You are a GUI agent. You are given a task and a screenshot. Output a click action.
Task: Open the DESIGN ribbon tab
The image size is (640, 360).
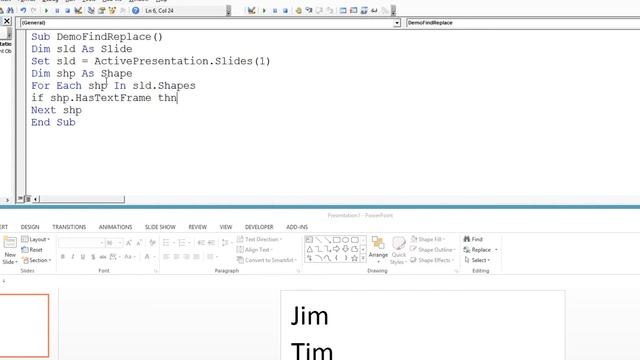pyautogui.click(x=30, y=227)
